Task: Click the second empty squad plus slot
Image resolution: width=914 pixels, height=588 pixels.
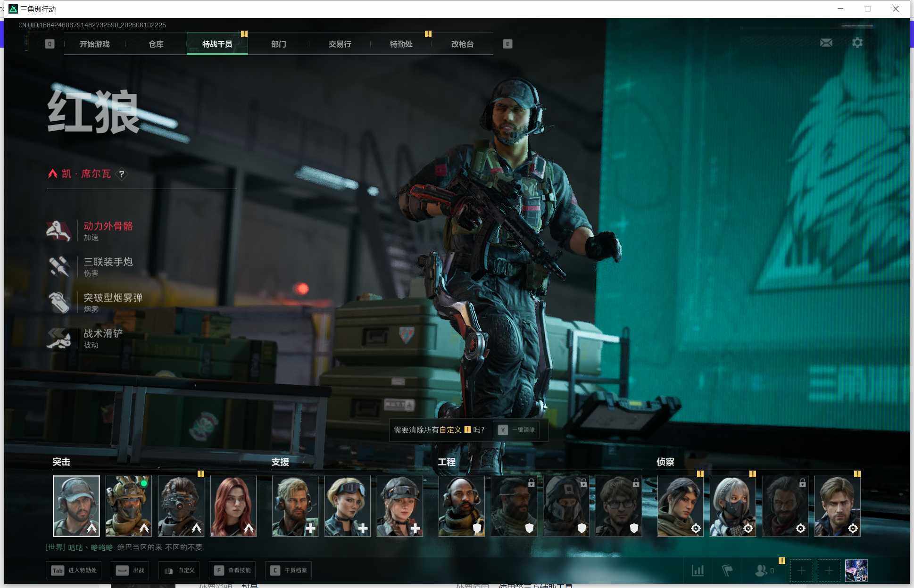Action: 829,571
